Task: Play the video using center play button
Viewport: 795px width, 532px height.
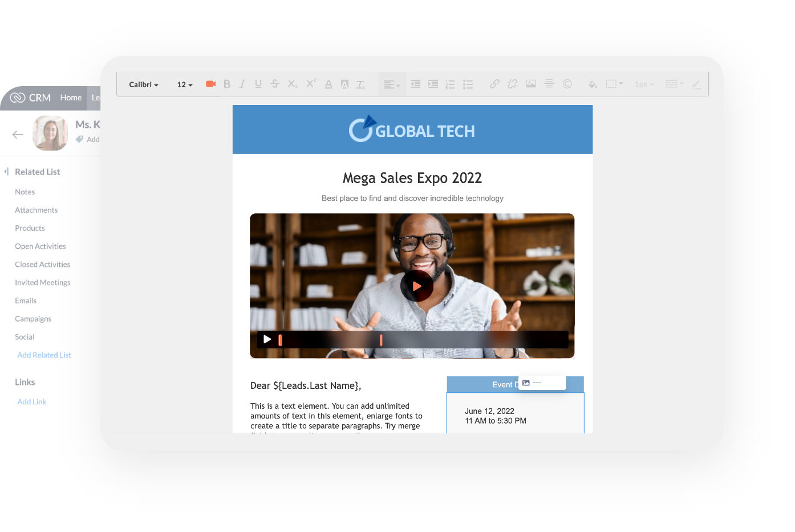Action: point(417,286)
